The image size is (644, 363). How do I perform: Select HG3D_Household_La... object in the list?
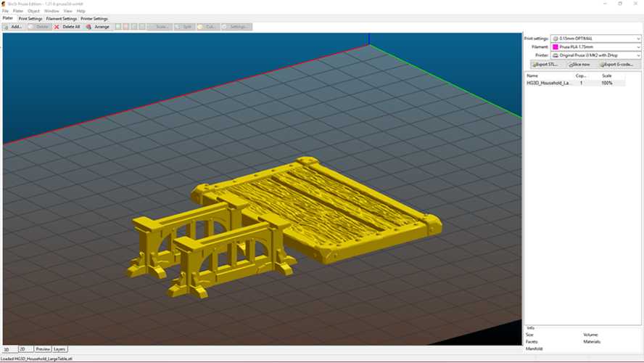click(549, 83)
